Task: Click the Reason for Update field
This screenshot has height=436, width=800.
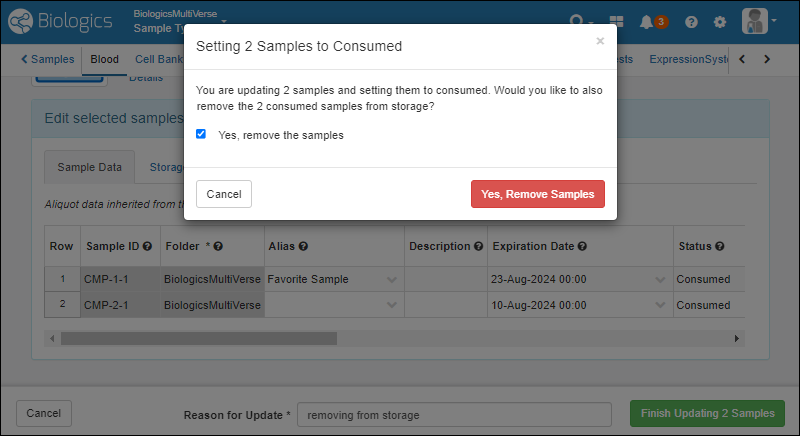Action: click(455, 414)
